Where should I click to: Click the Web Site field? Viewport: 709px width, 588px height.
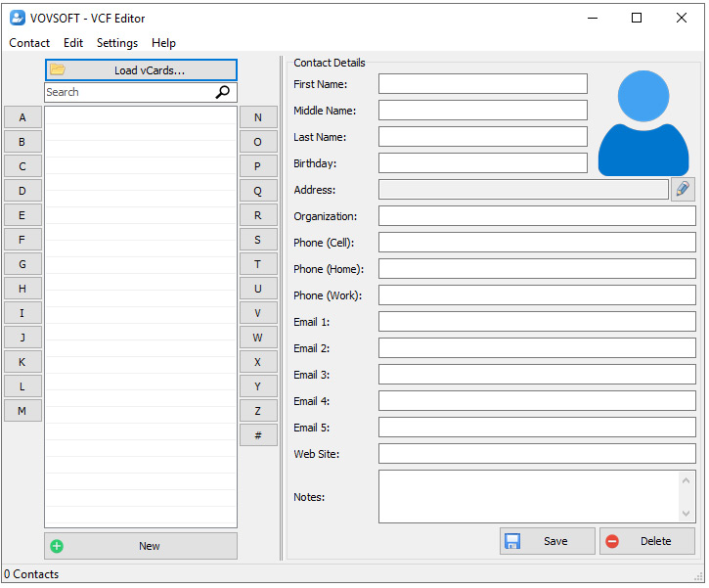pos(537,453)
